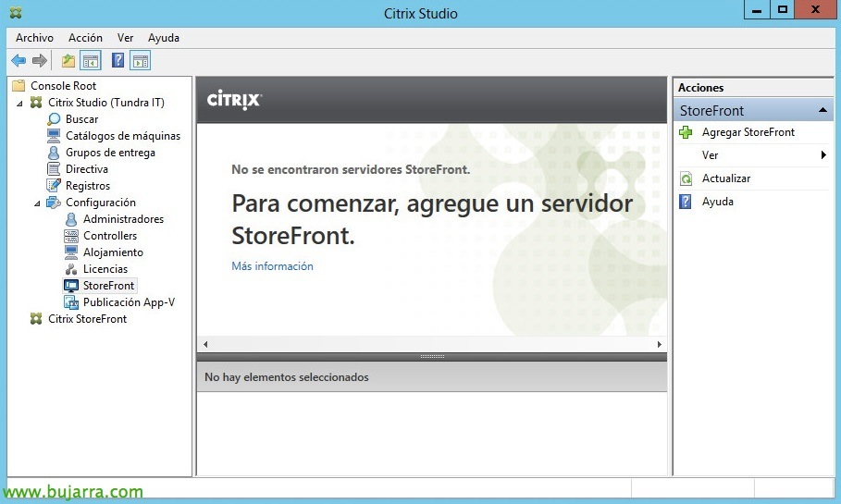Select the Alojamiento tree item
Image resolution: width=841 pixels, height=504 pixels.
[113, 252]
